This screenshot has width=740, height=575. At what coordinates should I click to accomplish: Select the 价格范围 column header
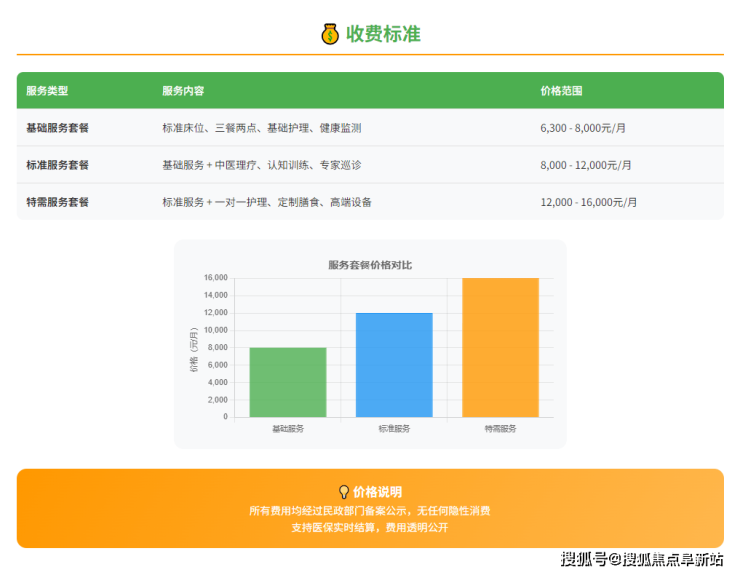pos(561,91)
